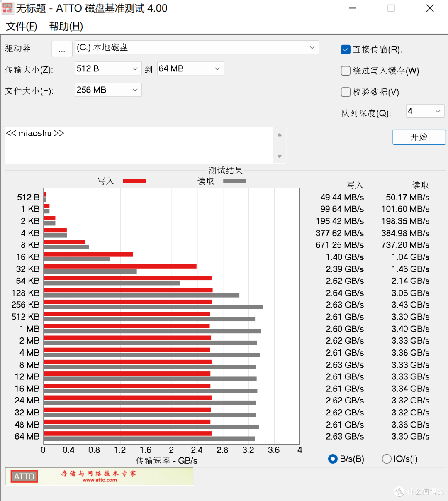Screen dimensions: 448x501
Task: Click the ATTO app icon in title bar
Action: point(8,8)
